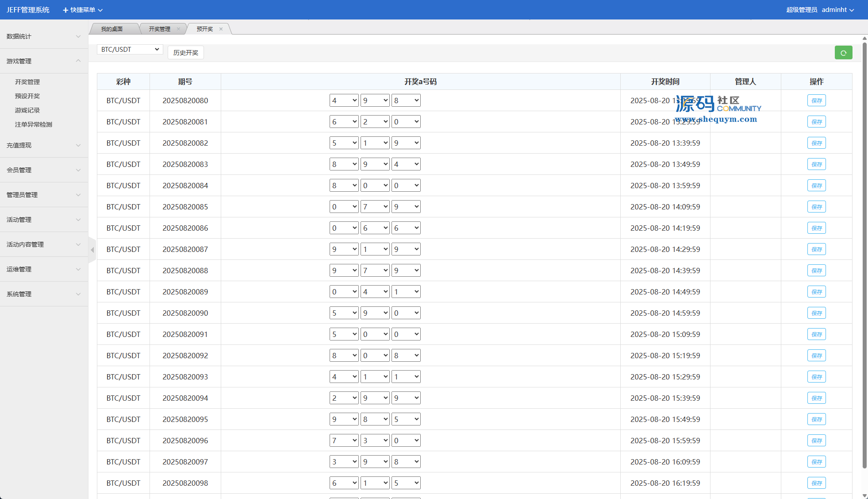Viewport: 868px width, 499px height.
Task: Open the 预设开奖 sidebar menu item
Action: [x=27, y=96]
